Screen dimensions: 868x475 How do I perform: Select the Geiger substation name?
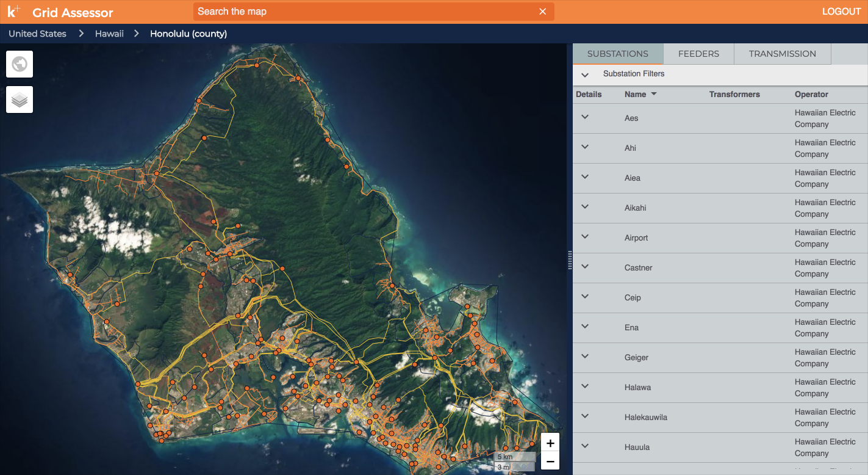636,358
